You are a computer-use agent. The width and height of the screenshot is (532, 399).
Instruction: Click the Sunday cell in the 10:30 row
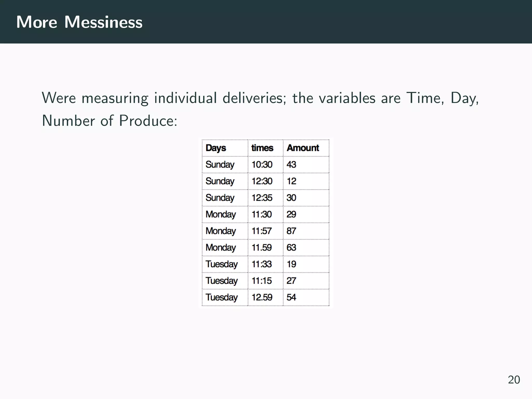(225, 165)
